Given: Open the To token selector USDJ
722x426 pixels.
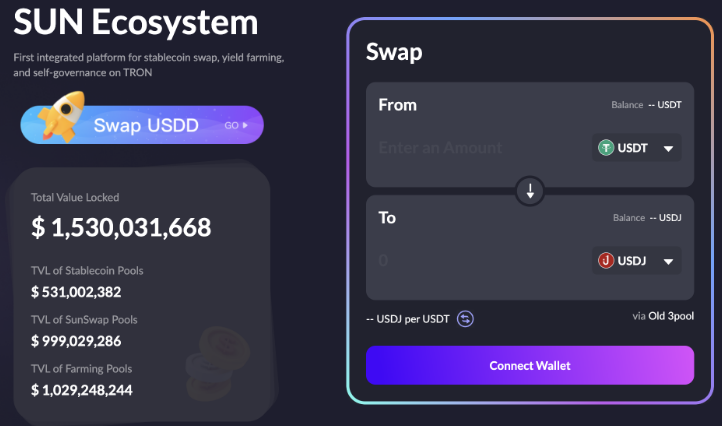Looking at the screenshot, I should [636, 261].
